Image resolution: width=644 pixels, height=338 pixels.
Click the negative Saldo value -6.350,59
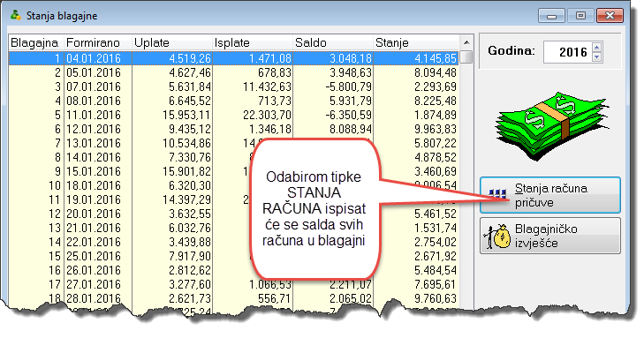(348, 115)
